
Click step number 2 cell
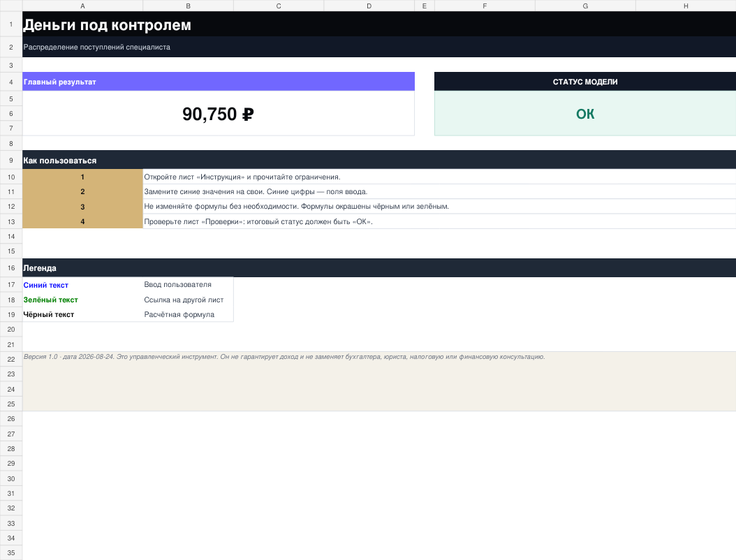point(82,191)
